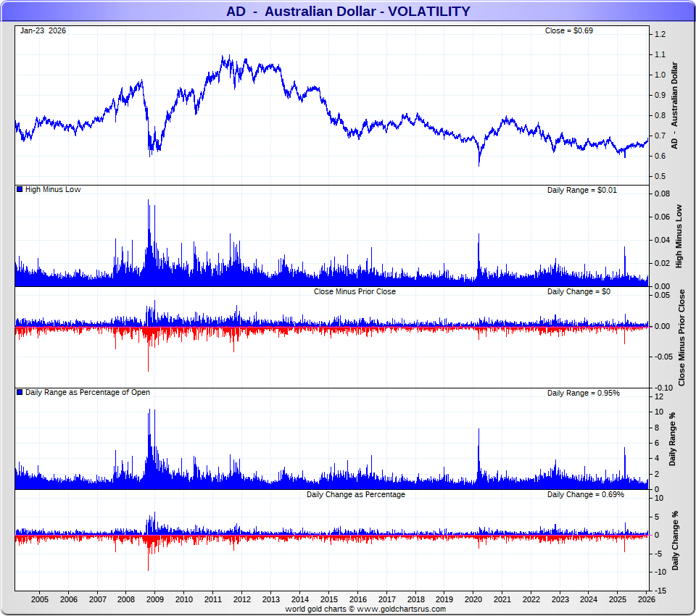Click the 2022 label on the time axis
This screenshot has width=696, height=616.
(x=531, y=599)
